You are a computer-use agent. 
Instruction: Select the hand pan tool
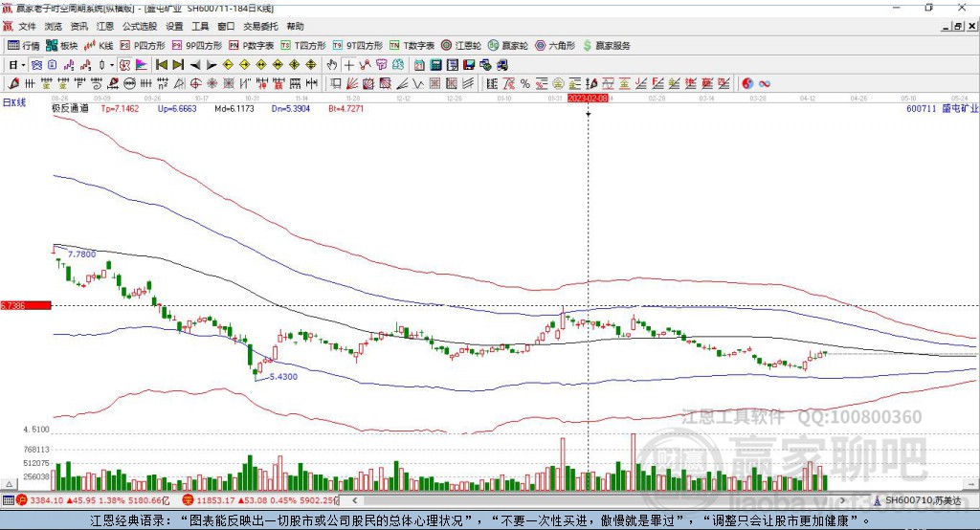[332, 65]
